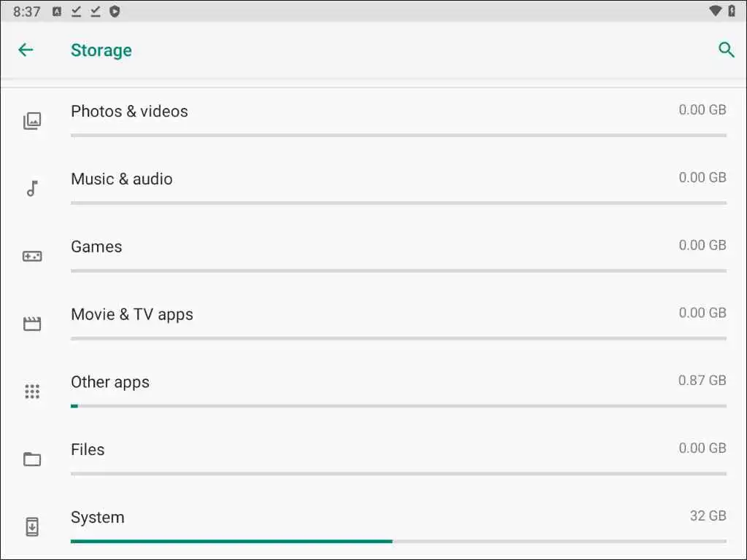This screenshot has width=747, height=560.
Task: Open the Files storage entry
Action: coord(88,450)
